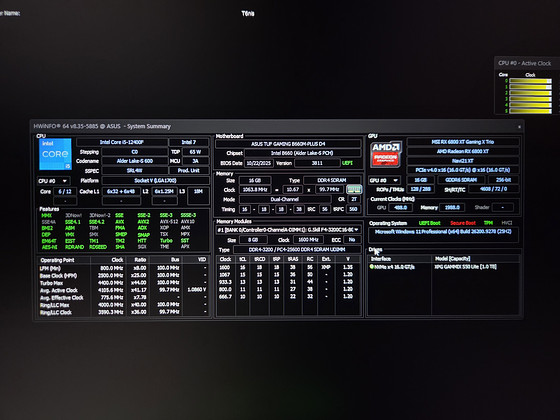
Task: Click the DDR4 SDRAM memory type value
Action: 332,180
